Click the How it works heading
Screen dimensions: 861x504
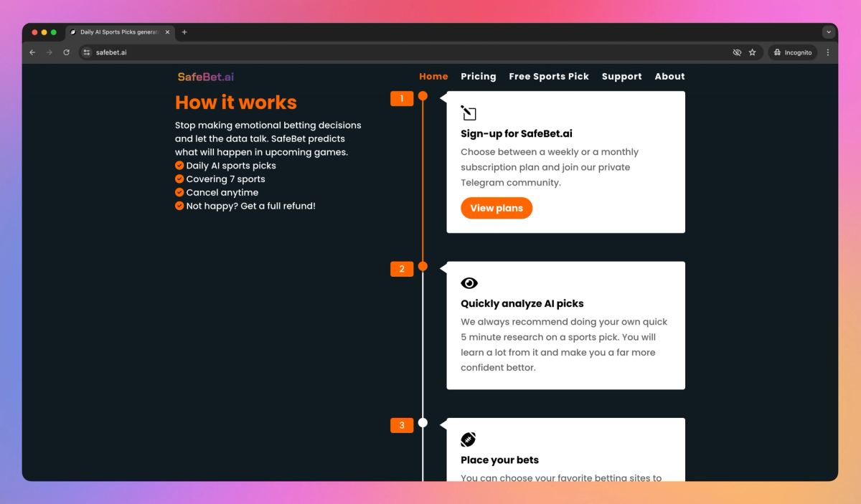pyautogui.click(x=236, y=103)
